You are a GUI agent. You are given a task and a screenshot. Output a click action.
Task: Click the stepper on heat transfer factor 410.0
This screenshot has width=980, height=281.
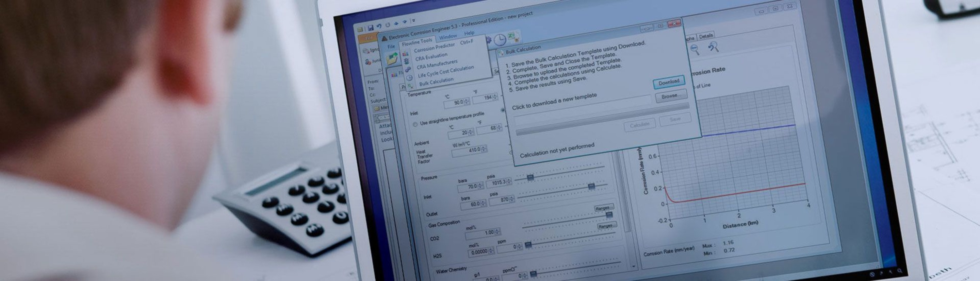tap(484, 149)
